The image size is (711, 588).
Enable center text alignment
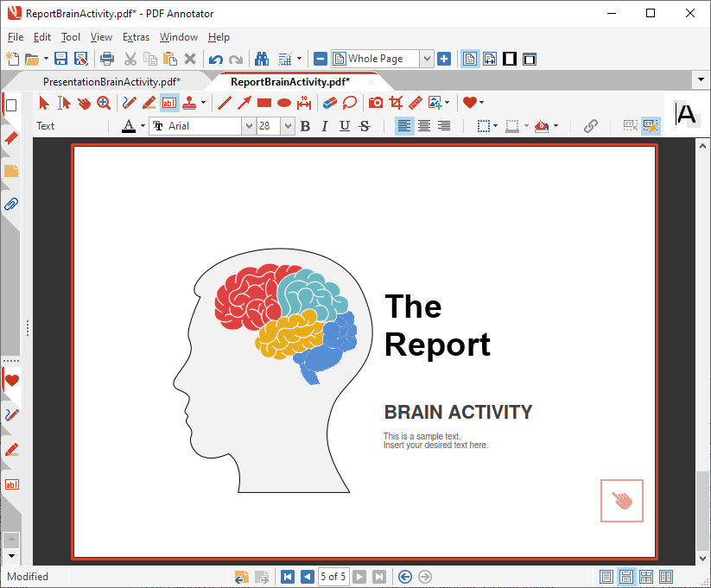424,126
